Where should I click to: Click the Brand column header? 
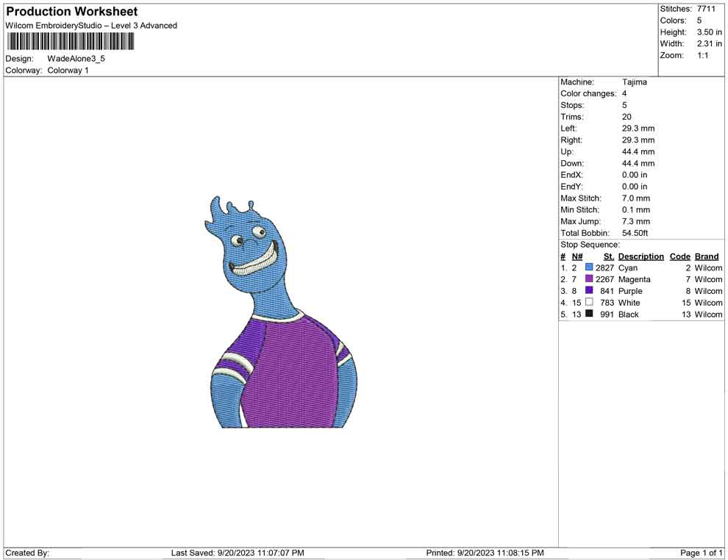707,256
